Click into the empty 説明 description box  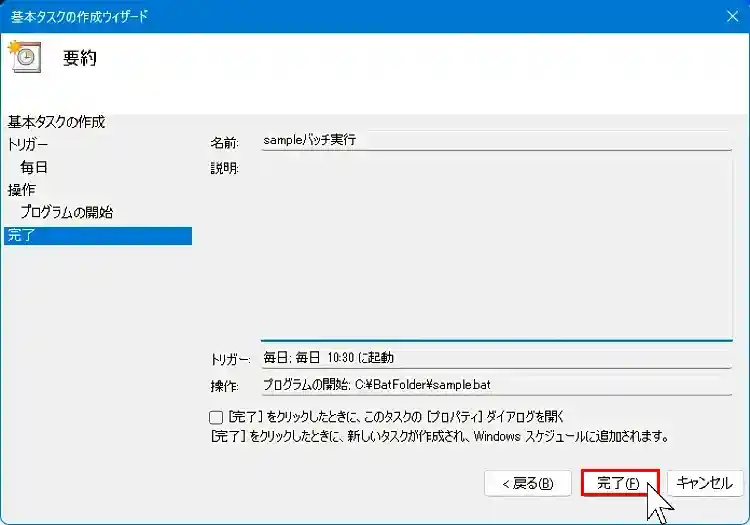click(x=496, y=249)
